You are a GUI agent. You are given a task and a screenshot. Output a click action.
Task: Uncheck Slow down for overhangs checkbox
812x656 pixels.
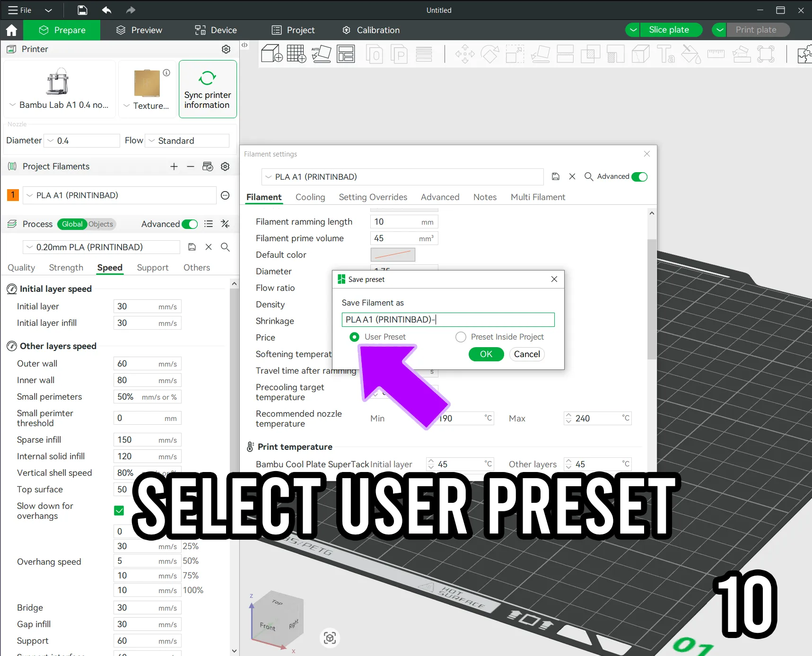click(119, 510)
